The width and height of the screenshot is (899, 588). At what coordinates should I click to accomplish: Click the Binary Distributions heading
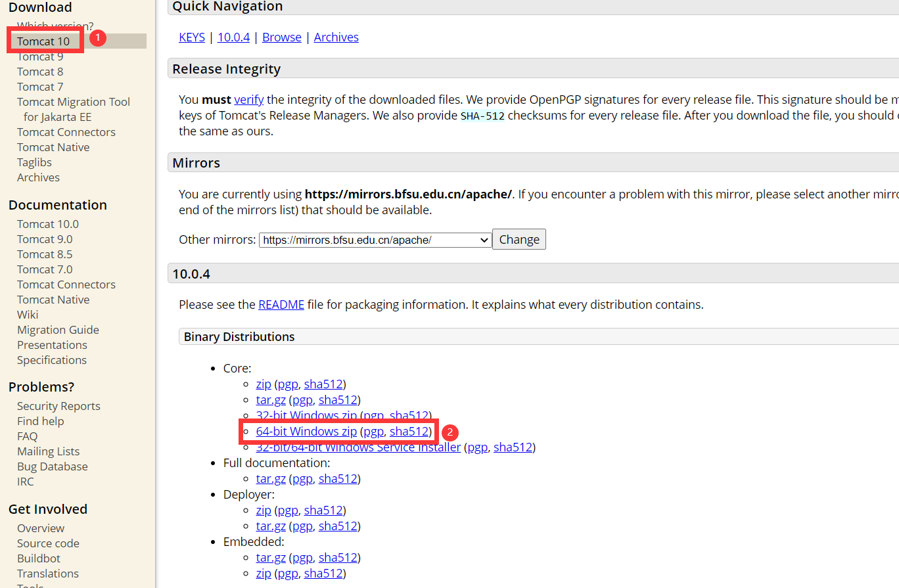tap(239, 337)
